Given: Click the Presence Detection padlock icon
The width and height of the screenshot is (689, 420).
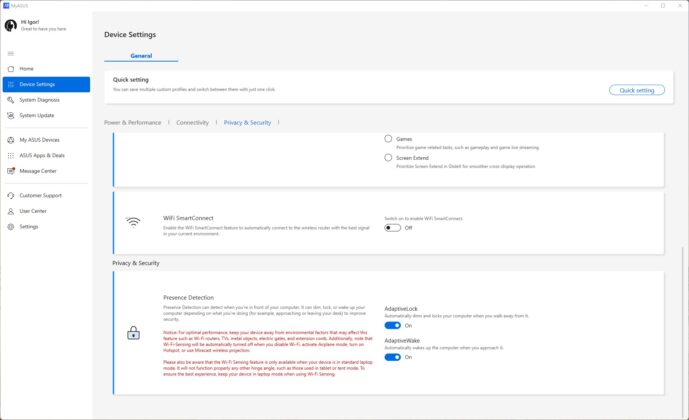Looking at the screenshot, I should tap(133, 333).
